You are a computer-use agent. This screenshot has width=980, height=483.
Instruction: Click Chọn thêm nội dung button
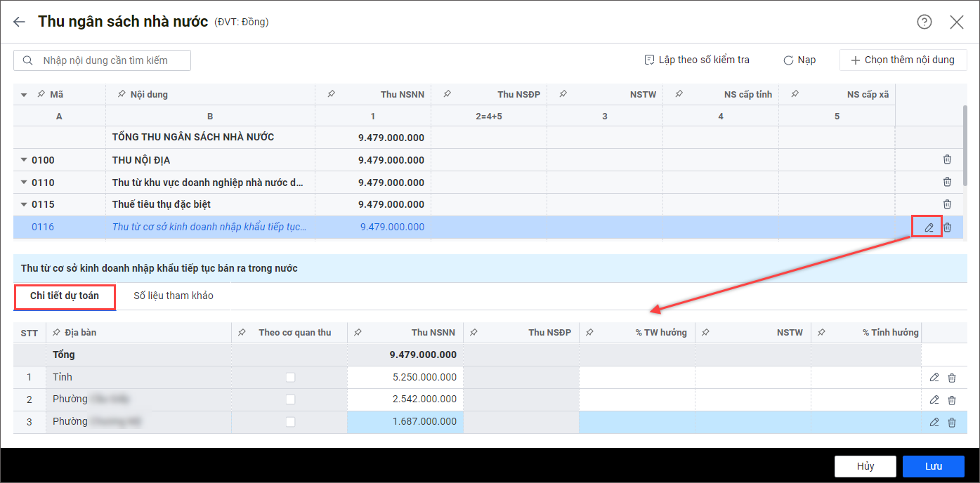[903, 60]
